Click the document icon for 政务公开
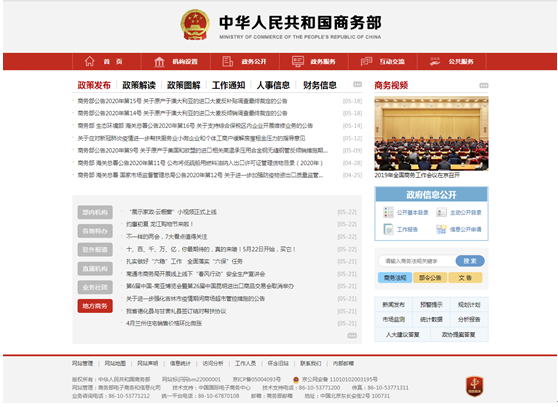 (227, 61)
